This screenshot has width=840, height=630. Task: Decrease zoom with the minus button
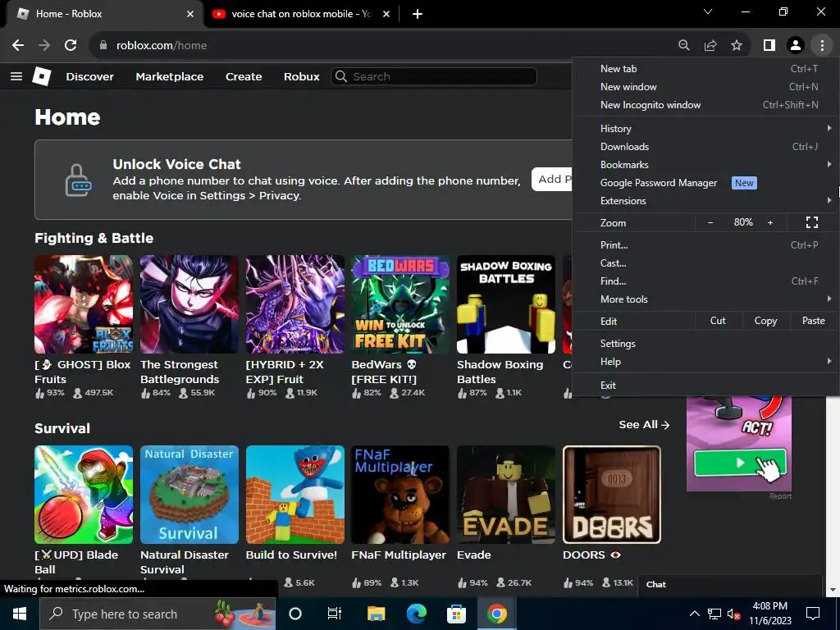[x=710, y=222]
